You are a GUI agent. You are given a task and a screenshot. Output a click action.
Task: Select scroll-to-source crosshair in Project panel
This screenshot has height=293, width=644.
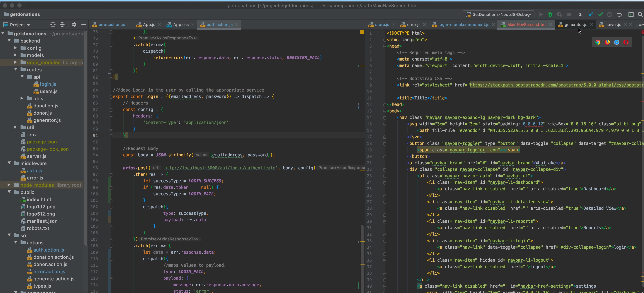53,25
